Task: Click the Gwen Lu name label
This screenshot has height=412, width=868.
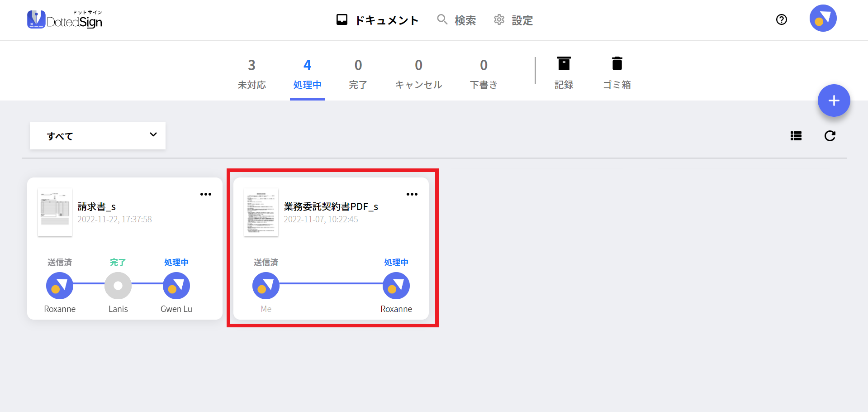Action: click(176, 309)
